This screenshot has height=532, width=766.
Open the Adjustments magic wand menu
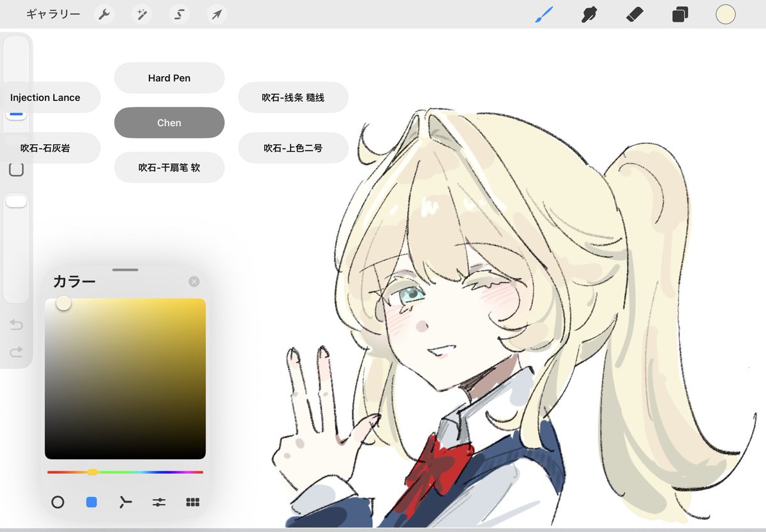142,14
